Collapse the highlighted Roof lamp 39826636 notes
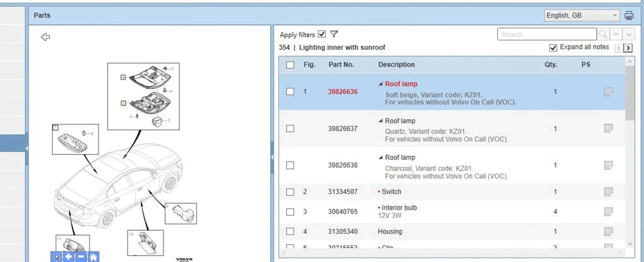Viewport: 644px width, 262px height. click(380, 84)
